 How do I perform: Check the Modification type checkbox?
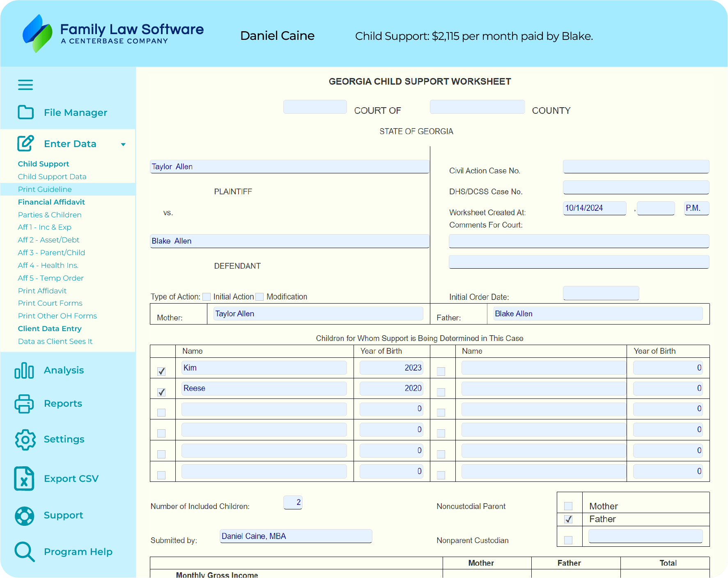click(x=260, y=297)
